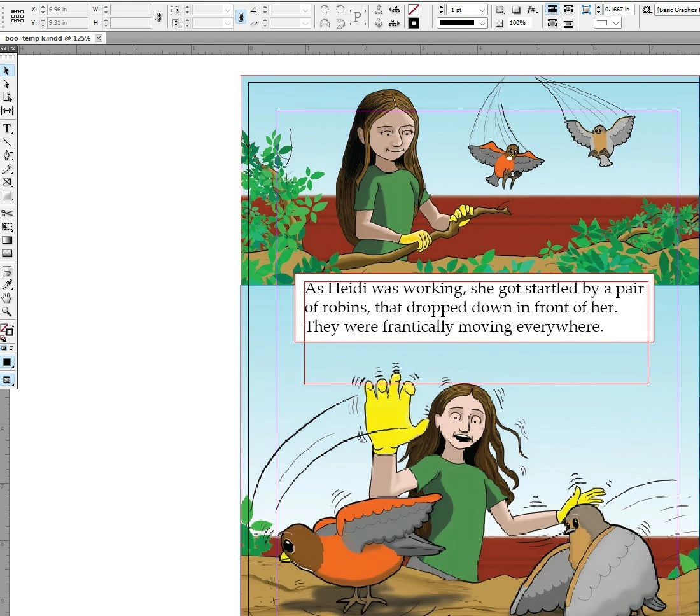Click the Rotate 90° clockwise button
This screenshot has height=616, width=700.
click(x=325, y=10)
